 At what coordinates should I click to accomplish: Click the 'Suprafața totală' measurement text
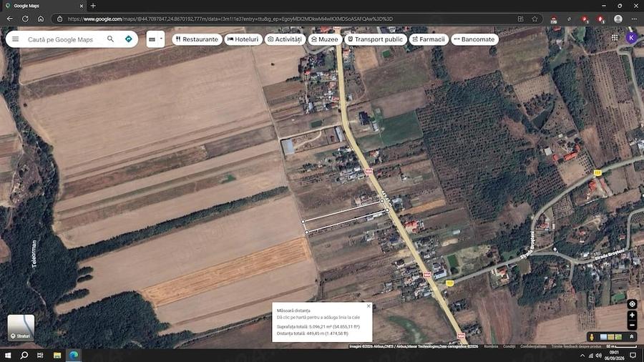point(318,327)
